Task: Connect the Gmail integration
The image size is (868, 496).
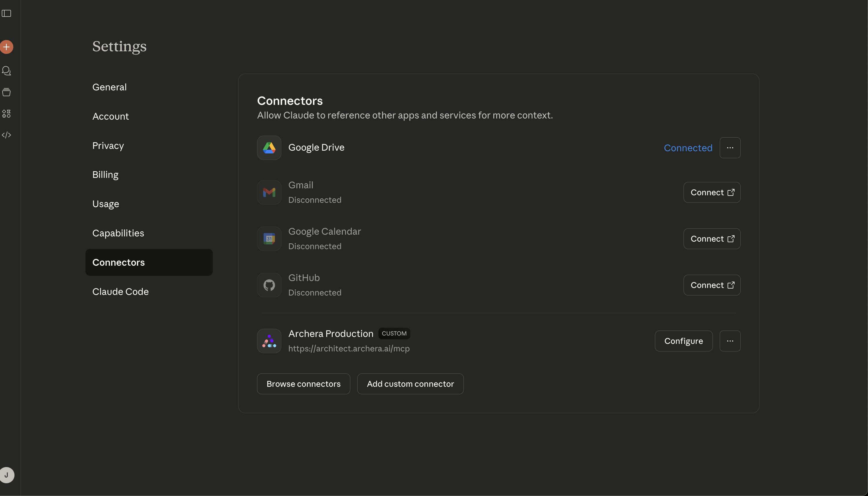Action: (712, 192)
